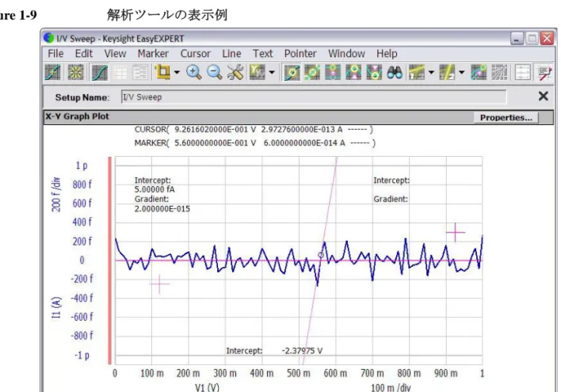
Task: Open the crop tool dropdown arrow
Action: click(x=177, y=73)
